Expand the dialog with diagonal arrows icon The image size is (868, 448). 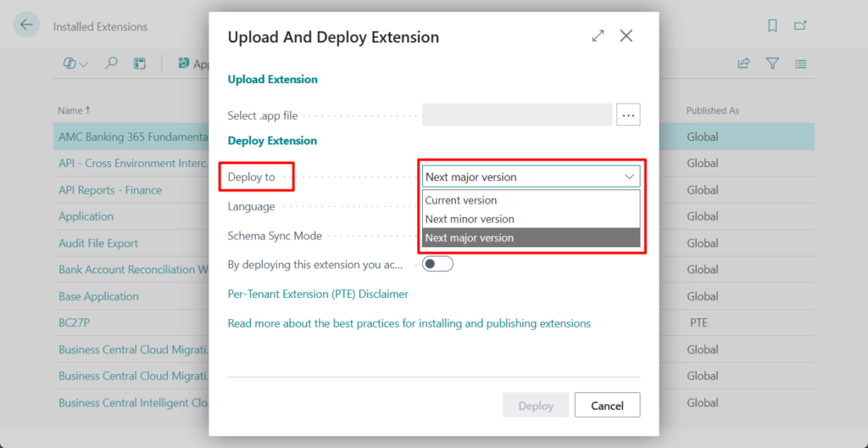[x=598, y=36]
